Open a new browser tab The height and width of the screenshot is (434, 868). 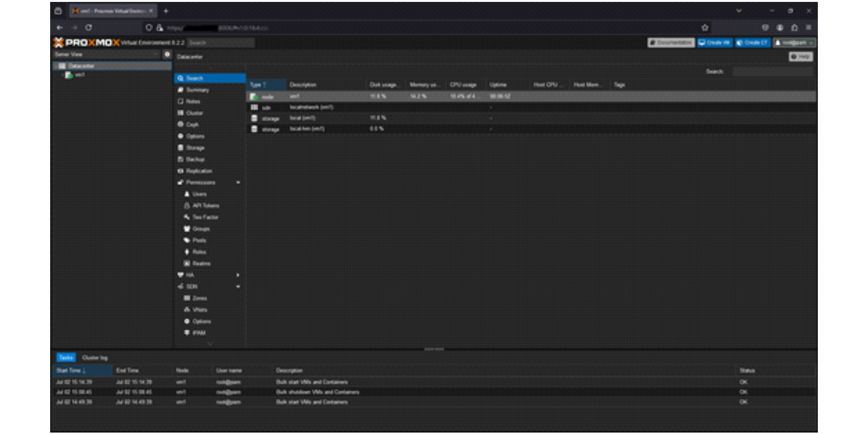click(166, 11)
